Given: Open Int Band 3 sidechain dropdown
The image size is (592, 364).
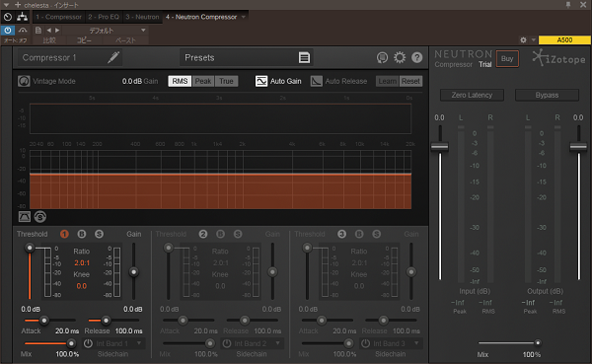Looking at the screenshot, I should coord(397,343).
